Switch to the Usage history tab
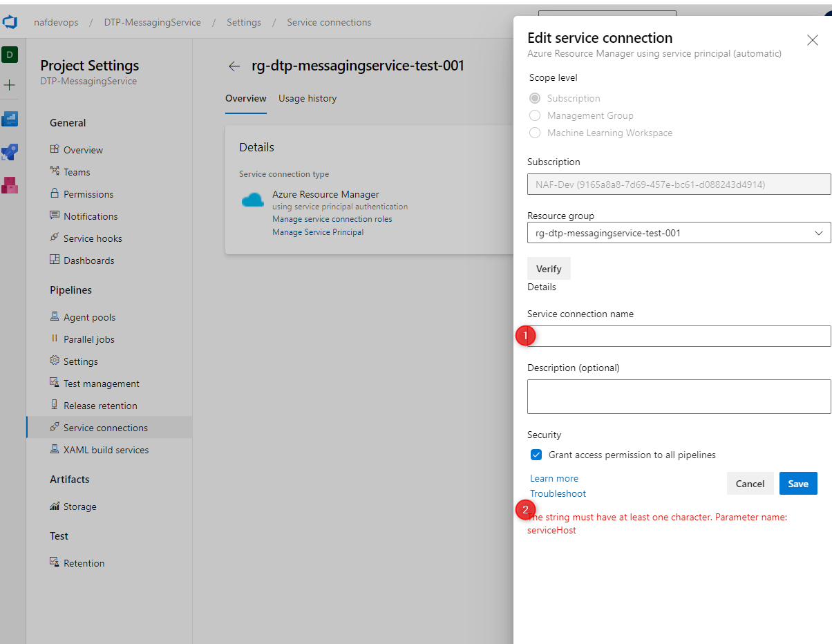This screenshot has height=644, width=832. 308,98
